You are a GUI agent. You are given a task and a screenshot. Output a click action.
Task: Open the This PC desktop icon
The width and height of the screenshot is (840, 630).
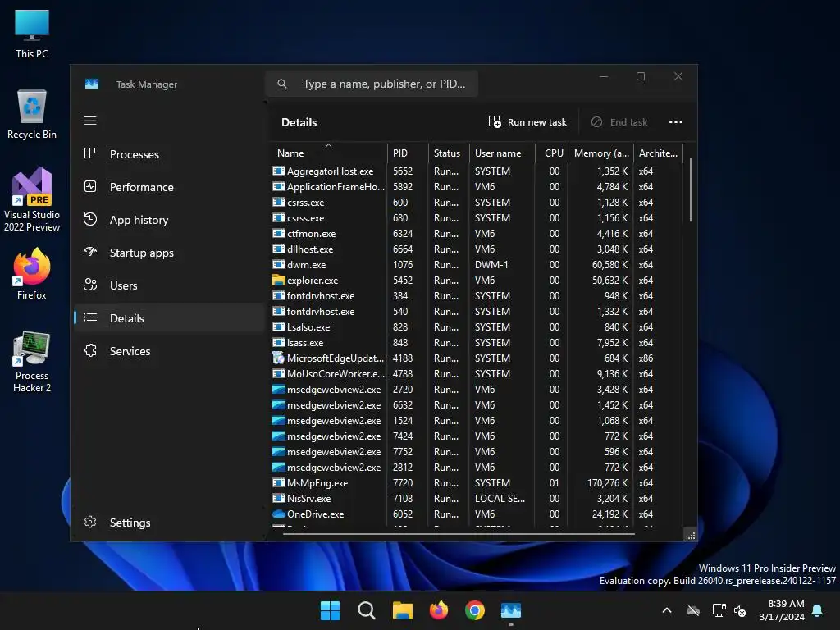(x=32, y=34)
